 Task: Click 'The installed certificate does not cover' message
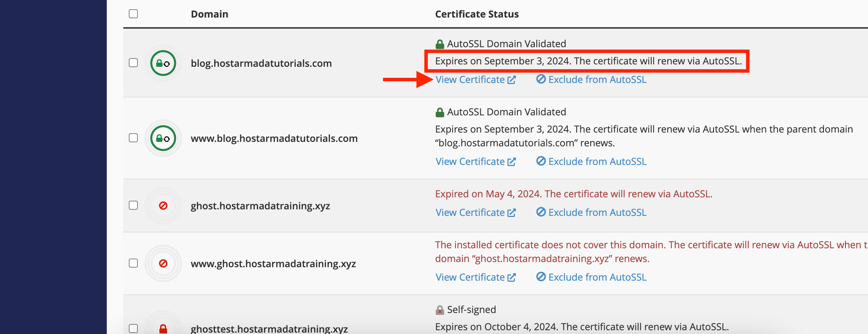651,252
